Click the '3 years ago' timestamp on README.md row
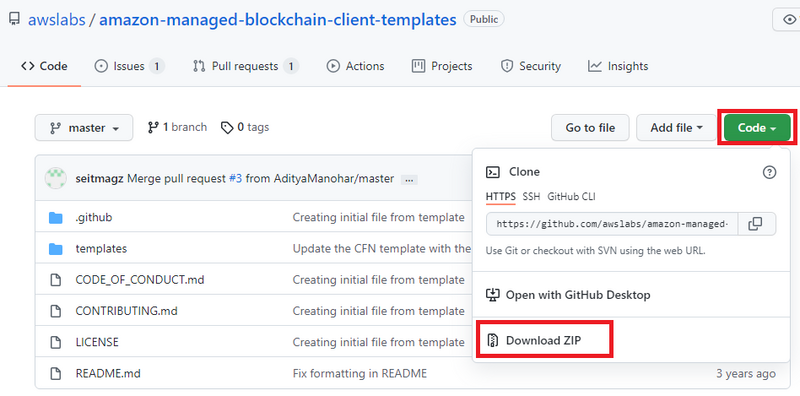The height and width of the screenshot is (396, 800). tap(746, 374)
